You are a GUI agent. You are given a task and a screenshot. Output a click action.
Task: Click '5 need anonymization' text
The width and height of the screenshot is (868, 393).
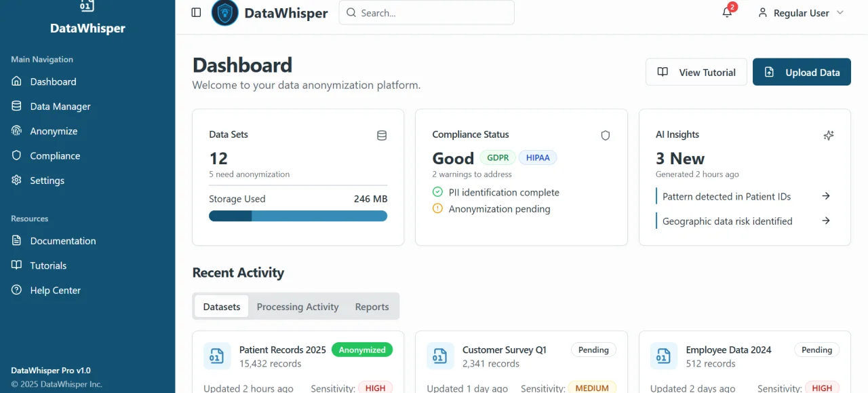[249, 174]
